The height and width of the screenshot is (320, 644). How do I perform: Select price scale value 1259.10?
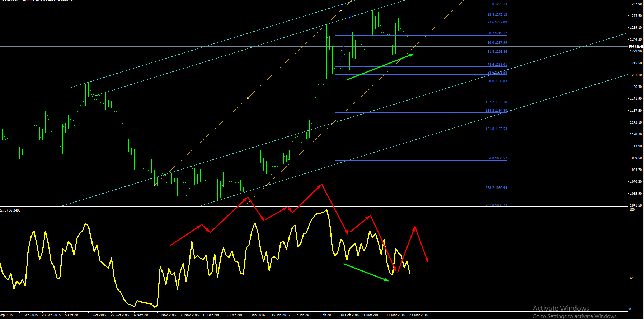pyautogui.click(x=636, y=28)
